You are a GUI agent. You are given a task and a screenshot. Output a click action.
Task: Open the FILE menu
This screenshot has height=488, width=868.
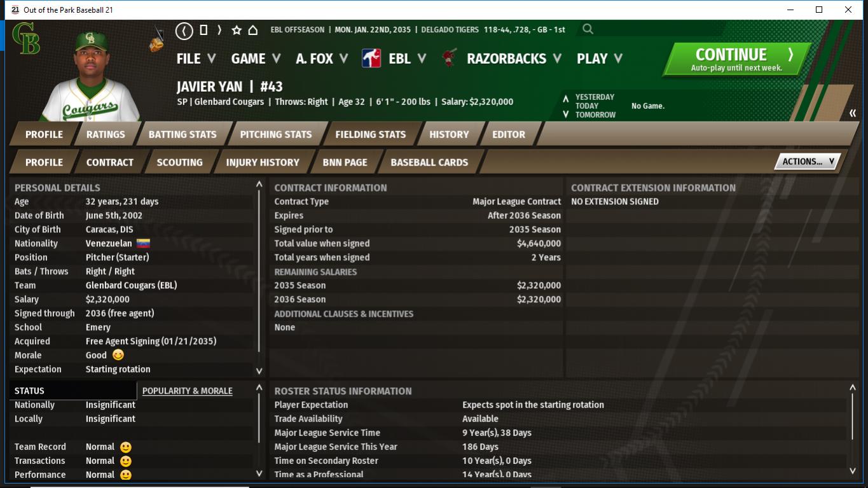click(x=196, y=59)
